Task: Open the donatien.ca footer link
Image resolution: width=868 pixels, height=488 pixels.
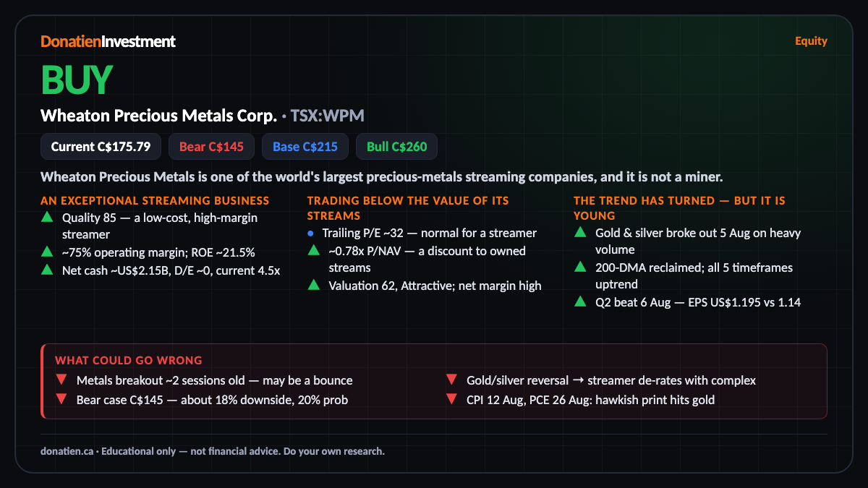Action: pos(67,451)
